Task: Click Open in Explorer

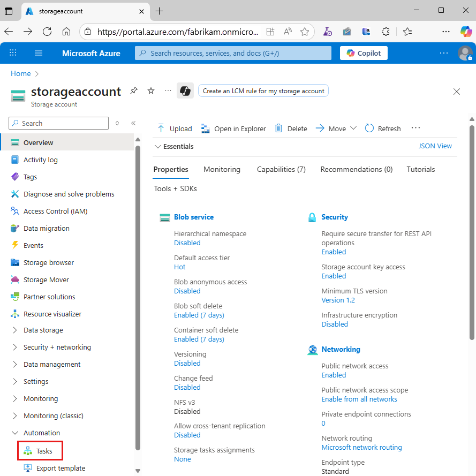Action: click(x=233, y=129)
